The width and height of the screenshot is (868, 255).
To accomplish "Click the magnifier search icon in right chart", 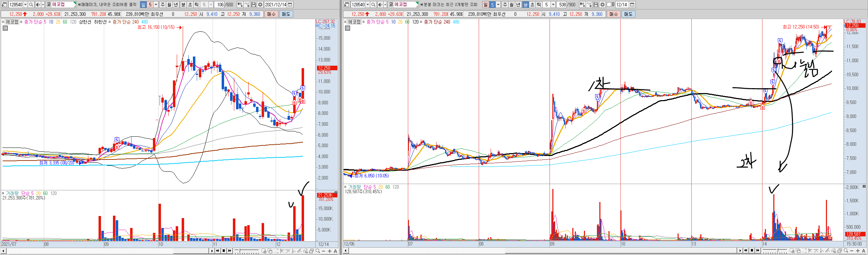I will pos(374,5).
